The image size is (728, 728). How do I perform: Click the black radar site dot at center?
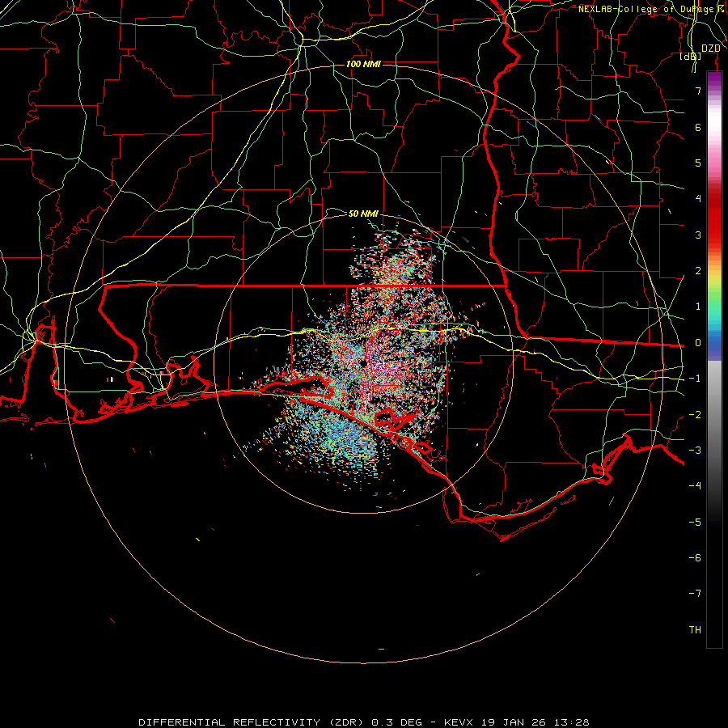(363, 363)
